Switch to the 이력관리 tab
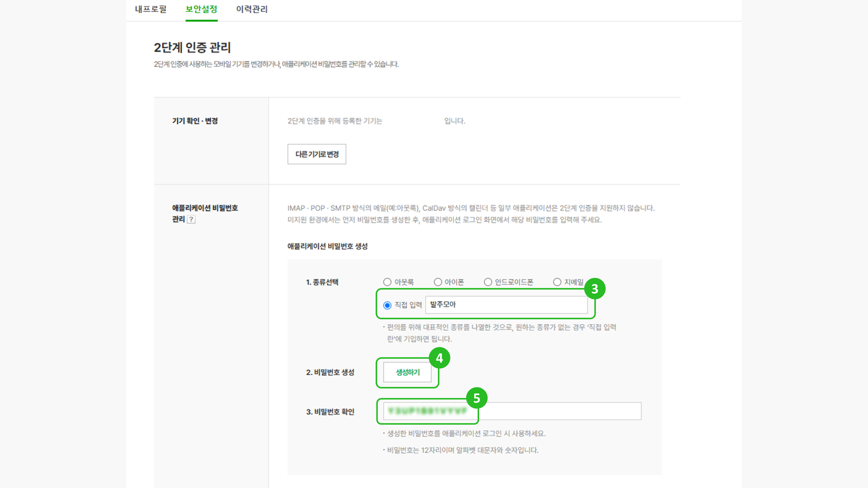Image resolution: width=868 pixels, height=488 pixels. (x=252, y=9)
